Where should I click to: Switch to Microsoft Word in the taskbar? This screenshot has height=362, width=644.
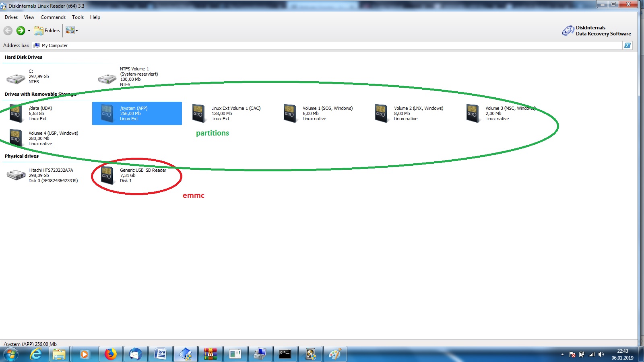(x=160, y=354)
